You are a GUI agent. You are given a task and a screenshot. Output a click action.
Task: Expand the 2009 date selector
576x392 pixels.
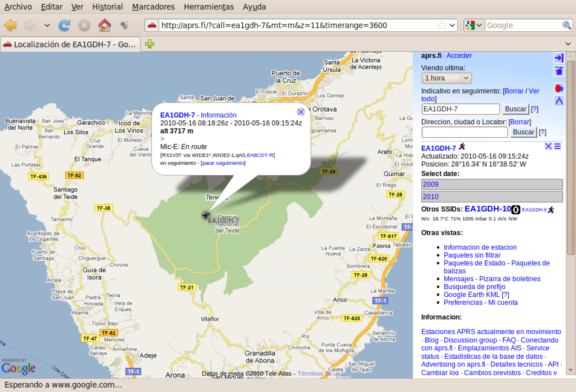492,184
